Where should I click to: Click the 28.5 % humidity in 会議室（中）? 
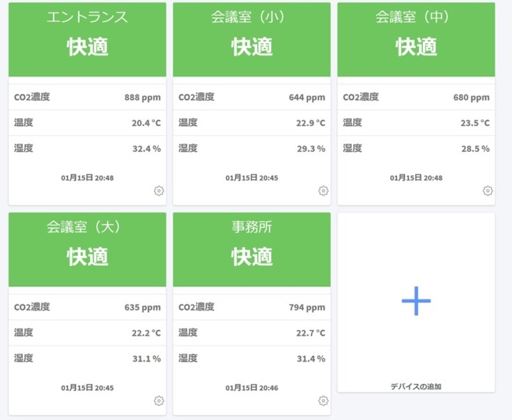(474, 148)
